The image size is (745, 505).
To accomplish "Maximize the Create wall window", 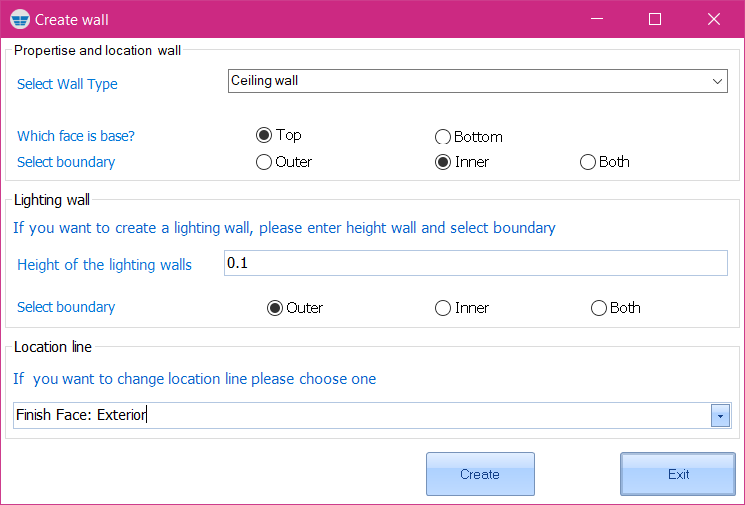I will click(x=655, y=19).
